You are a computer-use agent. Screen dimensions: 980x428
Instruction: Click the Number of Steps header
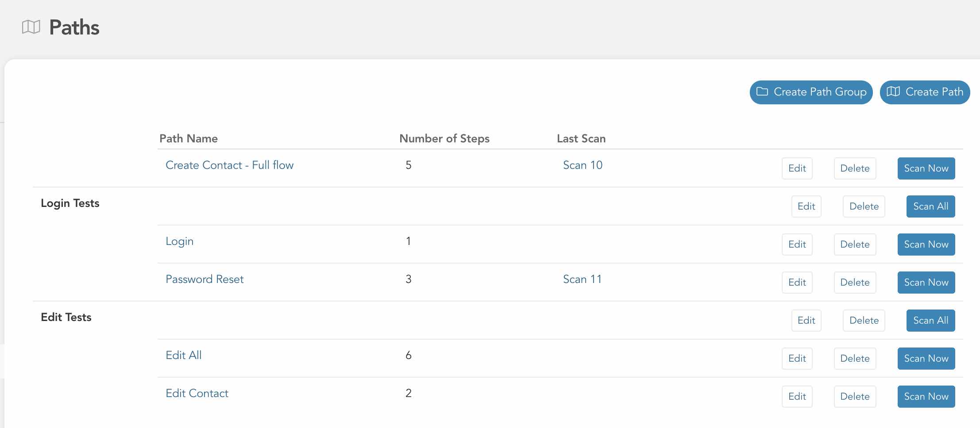(444, 138)
